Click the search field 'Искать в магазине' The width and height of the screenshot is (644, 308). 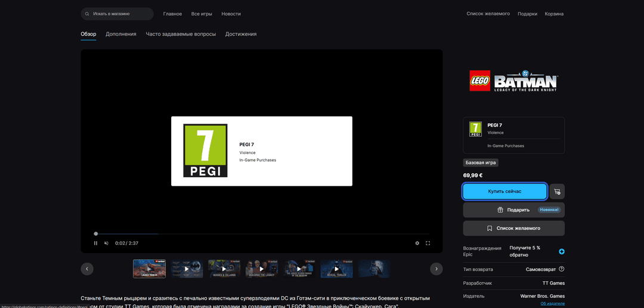[117, 14]
